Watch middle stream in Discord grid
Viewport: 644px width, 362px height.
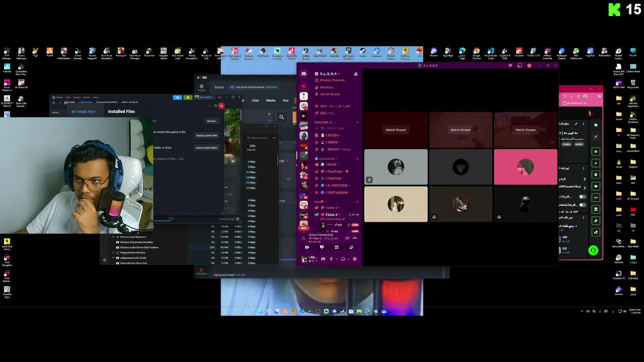(x=460, y=130)
